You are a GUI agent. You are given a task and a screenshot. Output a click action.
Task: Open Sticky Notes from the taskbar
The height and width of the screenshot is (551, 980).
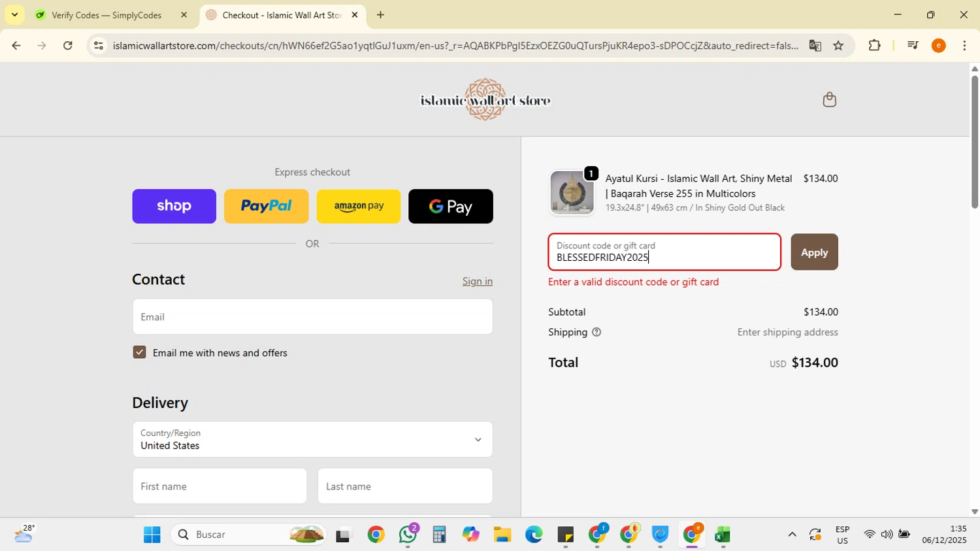(565, 535)
